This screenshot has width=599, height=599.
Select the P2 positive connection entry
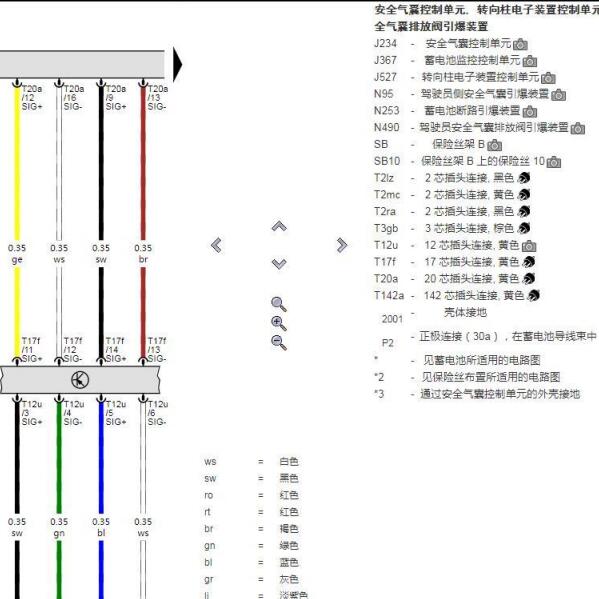click(489, 339)
